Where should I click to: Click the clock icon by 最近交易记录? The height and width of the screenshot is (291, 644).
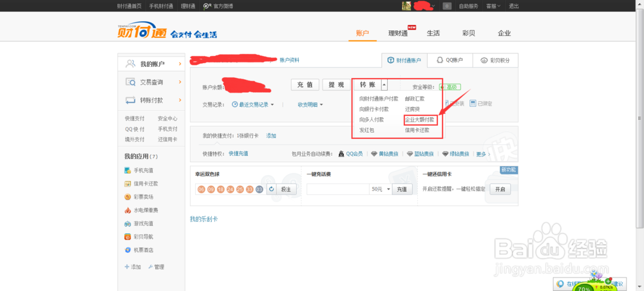[x=235, y=105]
